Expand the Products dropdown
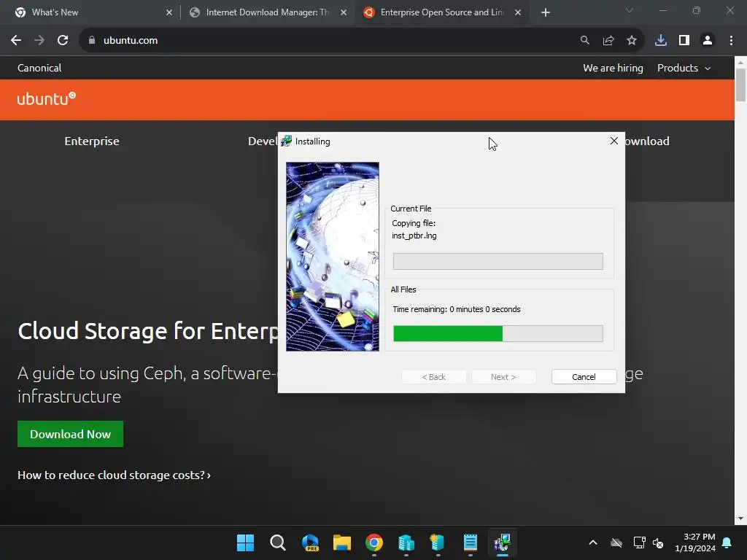 pos(684,68)
